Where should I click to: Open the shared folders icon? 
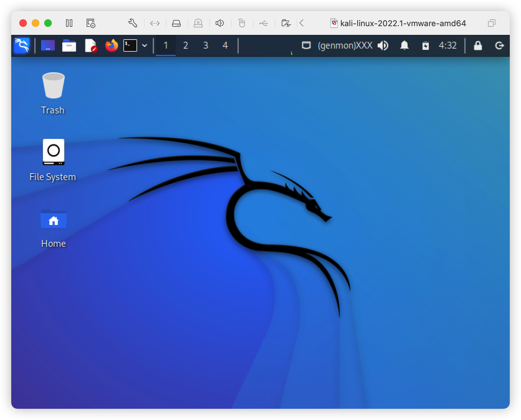(x=286, y=23)
